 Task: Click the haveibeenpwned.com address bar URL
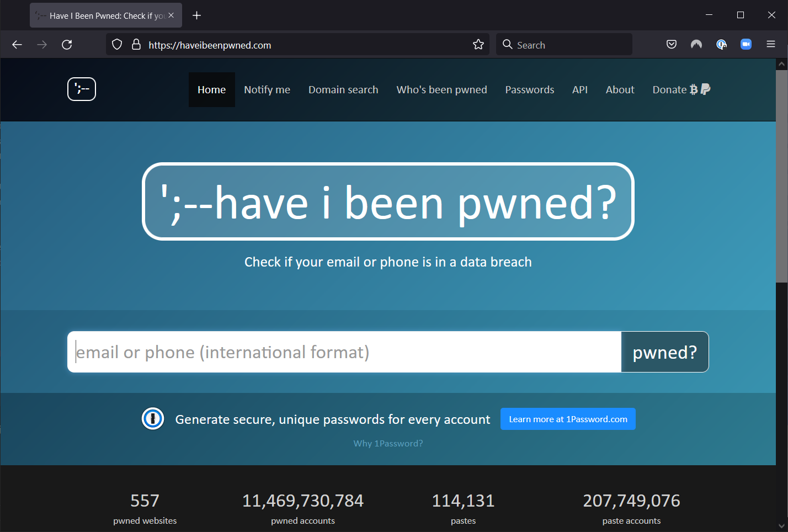point(210,45)
